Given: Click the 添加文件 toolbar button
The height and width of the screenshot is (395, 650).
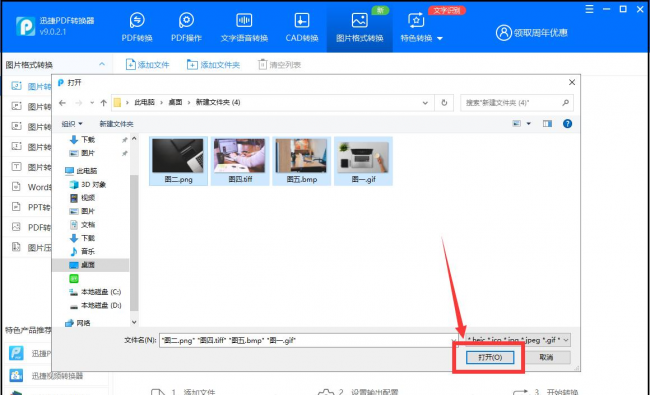Looking at the screenshot, I should pos(148,65).
